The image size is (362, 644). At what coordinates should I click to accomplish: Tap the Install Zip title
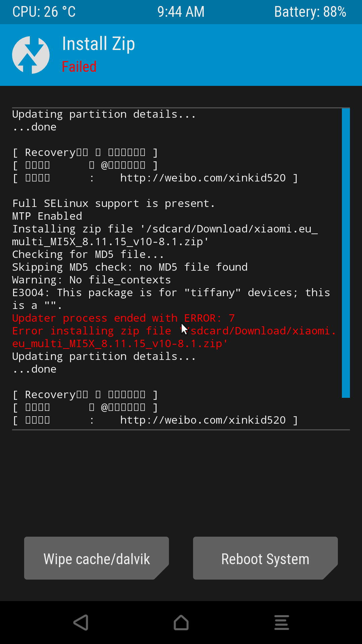[x=99, y=44]
